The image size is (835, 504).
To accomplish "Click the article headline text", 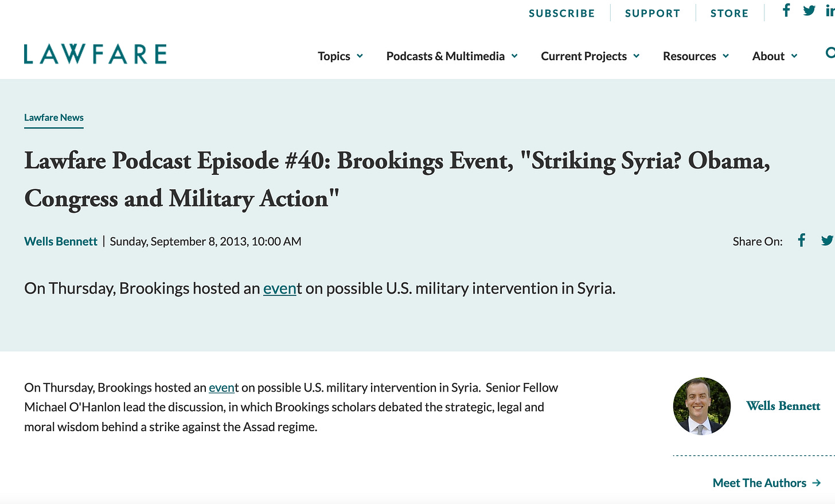I will [397, 179].
